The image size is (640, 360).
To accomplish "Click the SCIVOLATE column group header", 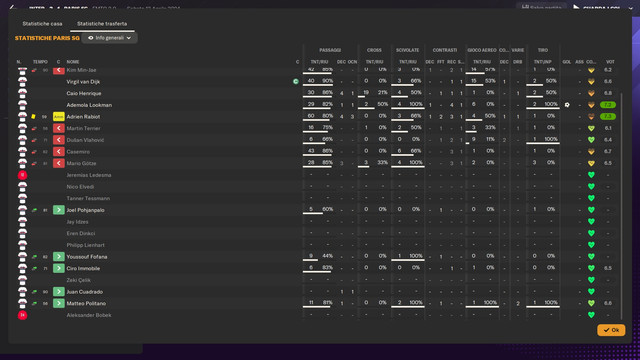I will 407,50.
